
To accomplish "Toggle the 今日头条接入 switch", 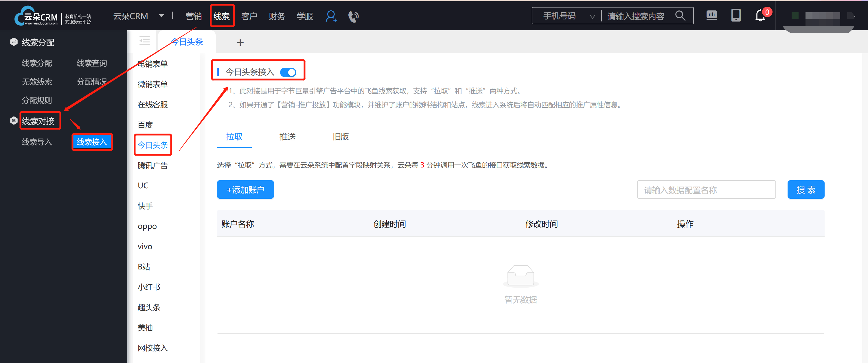I will pyautogui.click(x=288, y=72).
